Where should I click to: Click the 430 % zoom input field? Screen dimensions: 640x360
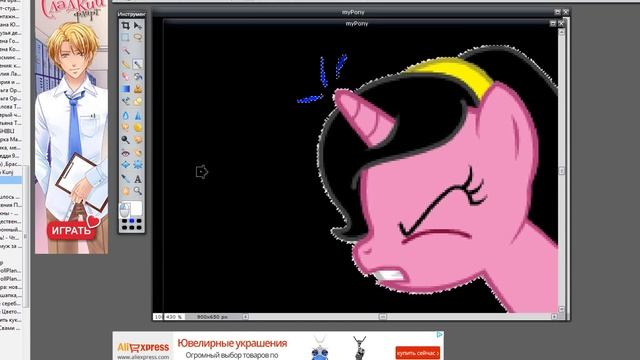174,317
